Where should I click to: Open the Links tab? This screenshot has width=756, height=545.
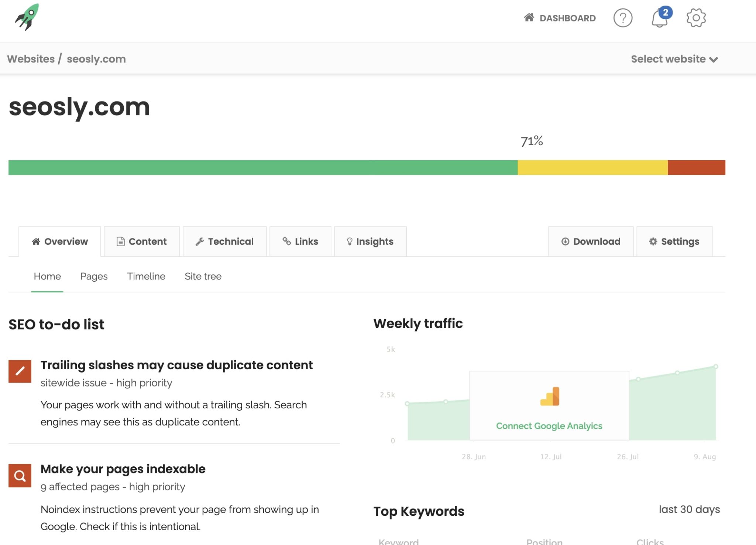point(300,241)
